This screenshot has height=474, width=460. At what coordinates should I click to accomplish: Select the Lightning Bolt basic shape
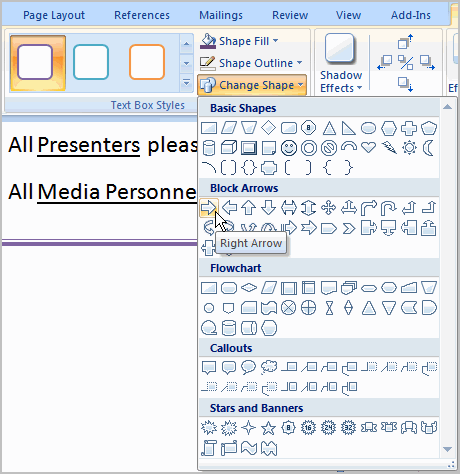pos(389,148)
